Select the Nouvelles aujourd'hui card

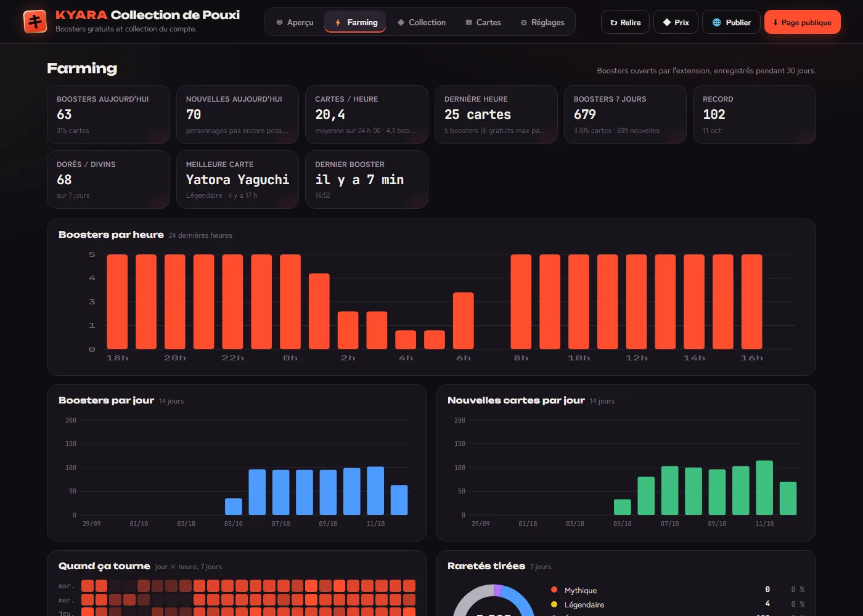(237, 115)
